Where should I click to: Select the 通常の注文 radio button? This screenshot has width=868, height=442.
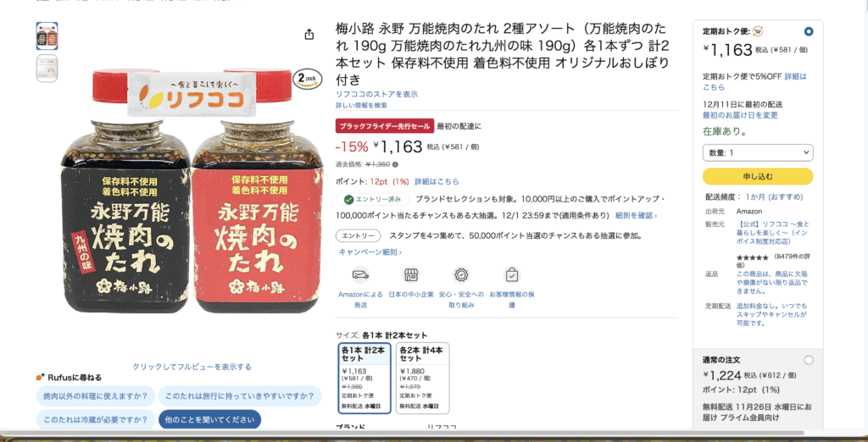click(x=809, y=360)
